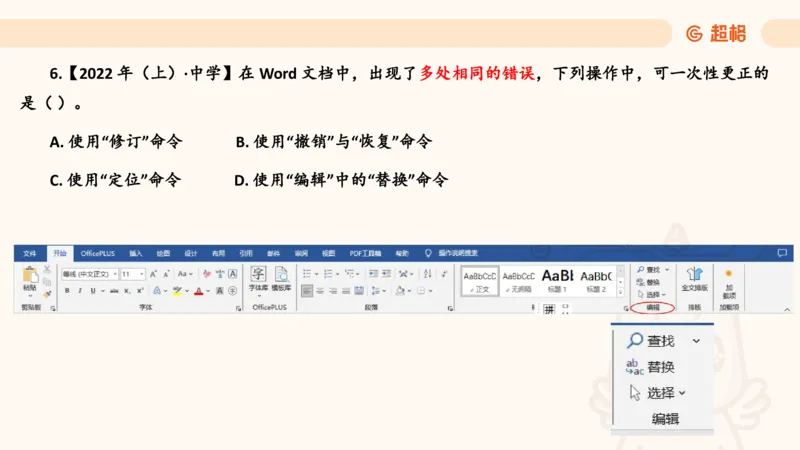Click 选择 in the enlarged editing panel
This screenshot has height=450, width=800.
pyautogui.click(x=657, y=393)
